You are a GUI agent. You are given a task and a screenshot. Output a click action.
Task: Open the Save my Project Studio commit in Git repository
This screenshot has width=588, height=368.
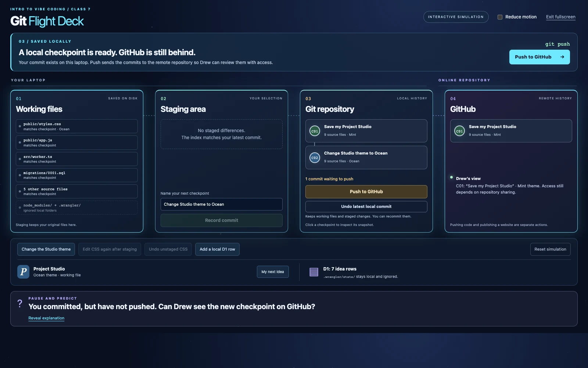pos(366,131)
